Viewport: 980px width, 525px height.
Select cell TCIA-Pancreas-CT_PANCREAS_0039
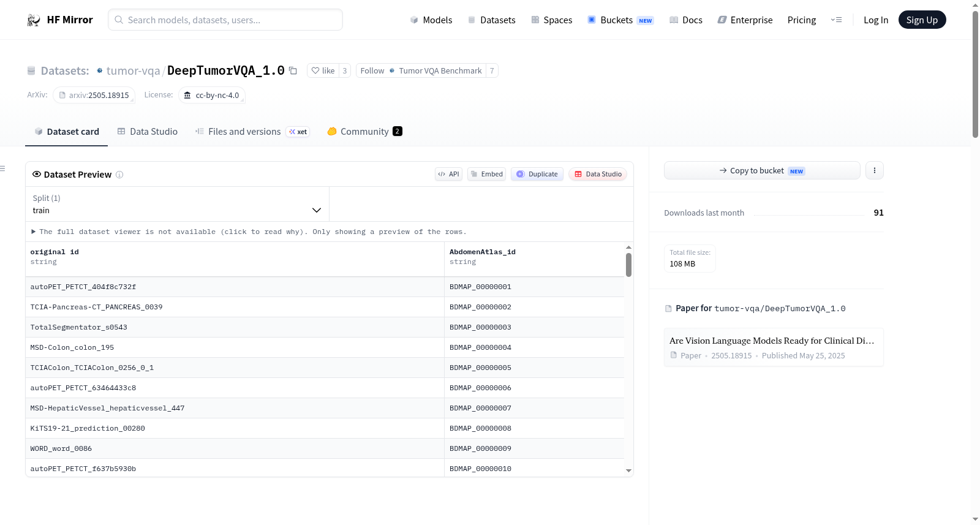point(235,307)
